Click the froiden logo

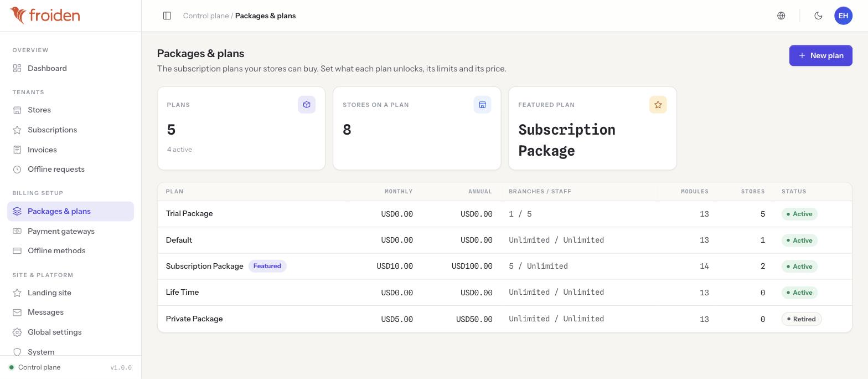click(x=45, y=16)
